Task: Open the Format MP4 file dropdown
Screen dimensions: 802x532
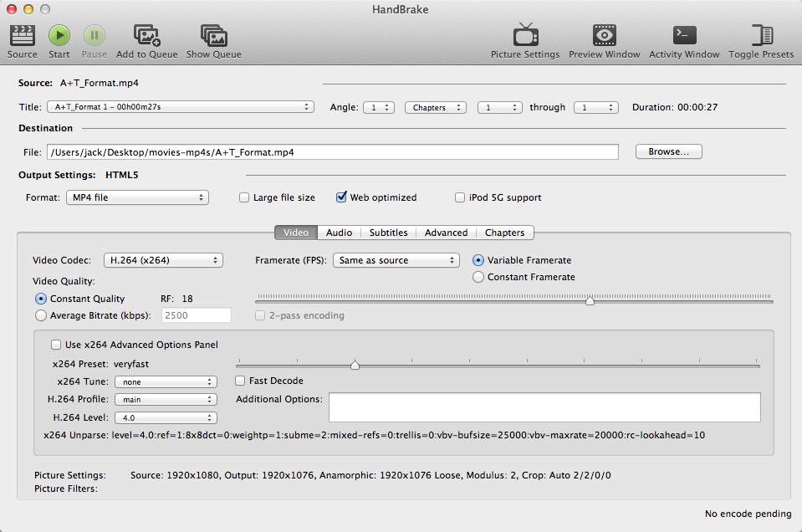Action: click(x=137, y=198)
